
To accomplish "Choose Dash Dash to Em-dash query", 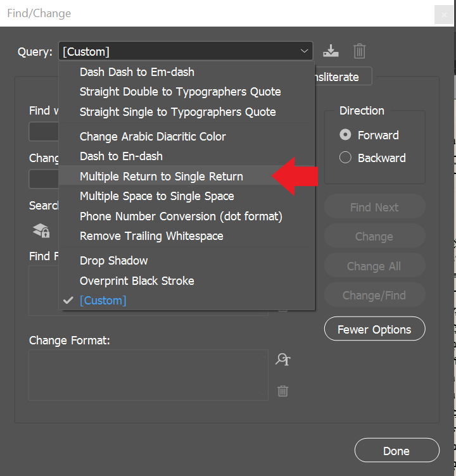I will 137,72.
